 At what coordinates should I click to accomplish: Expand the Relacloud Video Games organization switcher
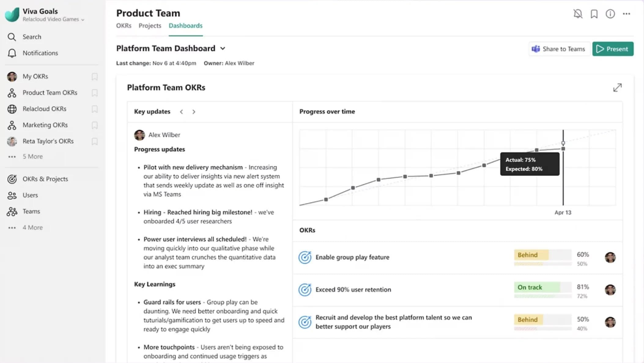[82, 19]
